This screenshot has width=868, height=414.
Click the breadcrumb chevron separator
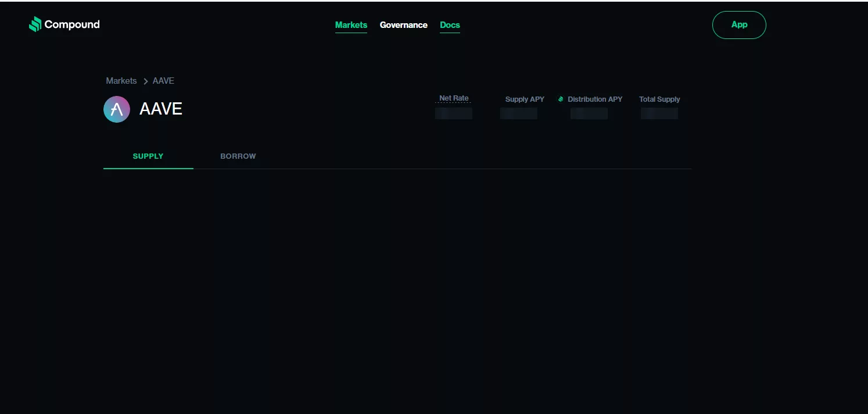145,81
